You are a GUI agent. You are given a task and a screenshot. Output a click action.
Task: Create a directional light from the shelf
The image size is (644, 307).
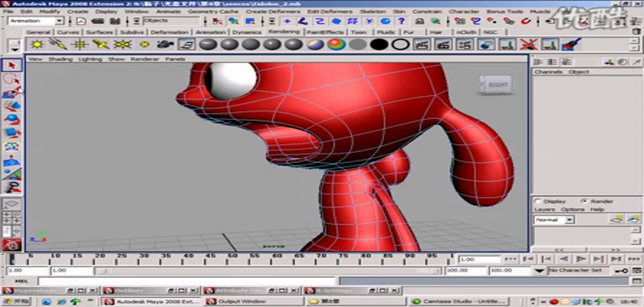pyautogui.click(x=58, y=44)
